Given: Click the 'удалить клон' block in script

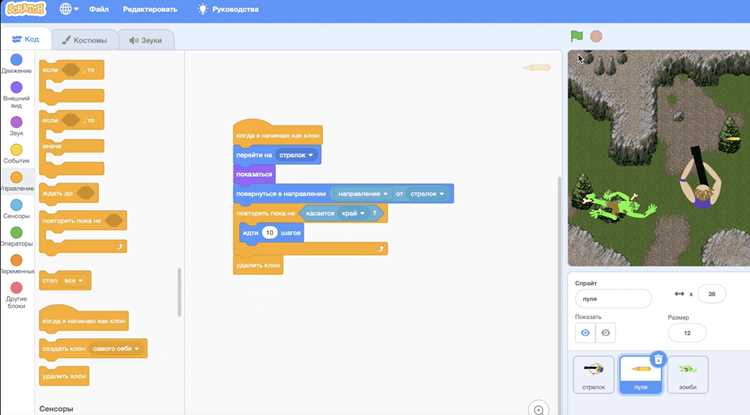Looking at the screenshot, I should [x=258, y=265].
